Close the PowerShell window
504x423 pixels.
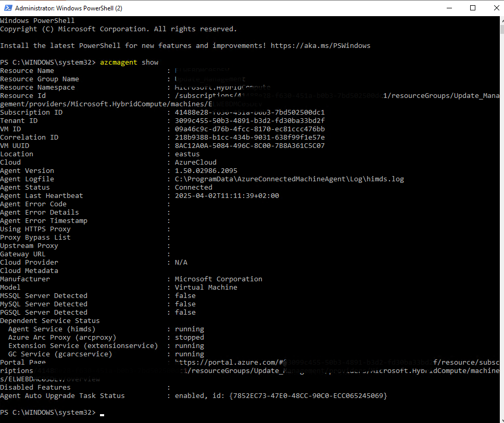[x=496, y=8]
